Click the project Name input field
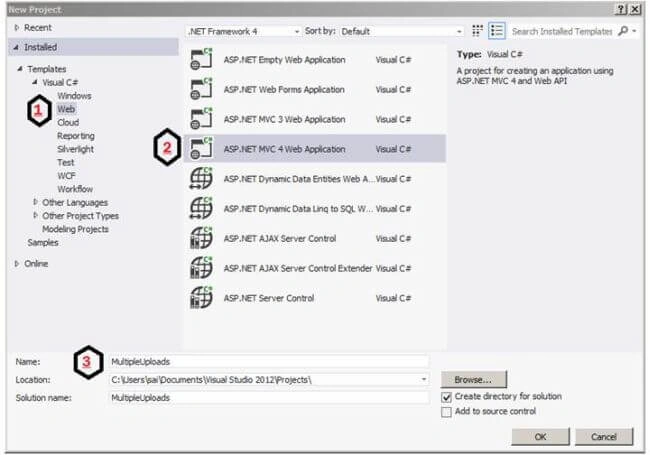Image resolution: width=650 pixels, height=455 pixels. [x=268, y=361]
